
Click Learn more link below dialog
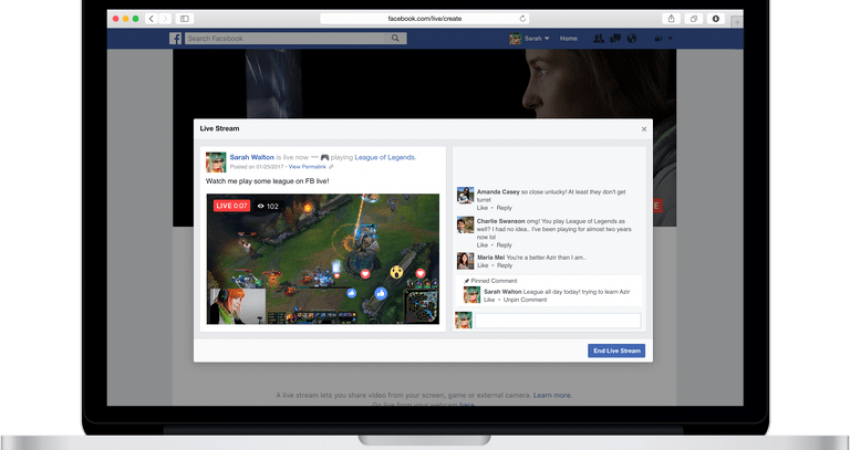pos(552,395)
